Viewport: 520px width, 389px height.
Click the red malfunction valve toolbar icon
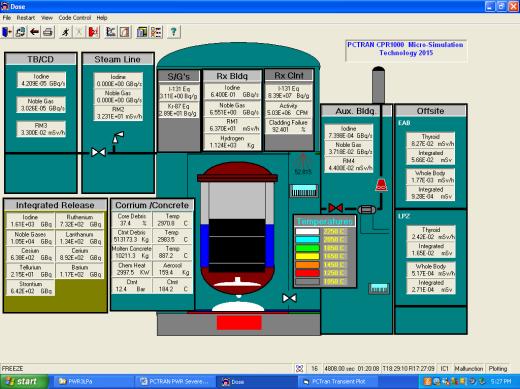tap(94, 32)
